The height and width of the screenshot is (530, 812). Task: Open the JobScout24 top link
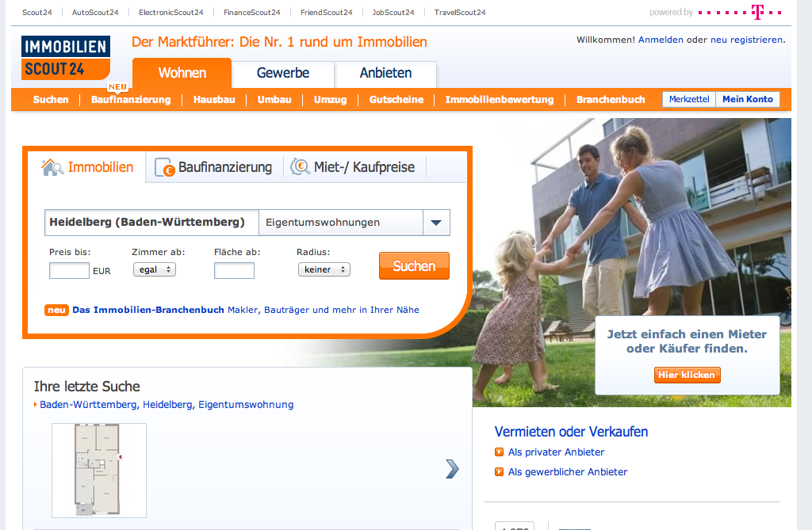tap(393, 13)
